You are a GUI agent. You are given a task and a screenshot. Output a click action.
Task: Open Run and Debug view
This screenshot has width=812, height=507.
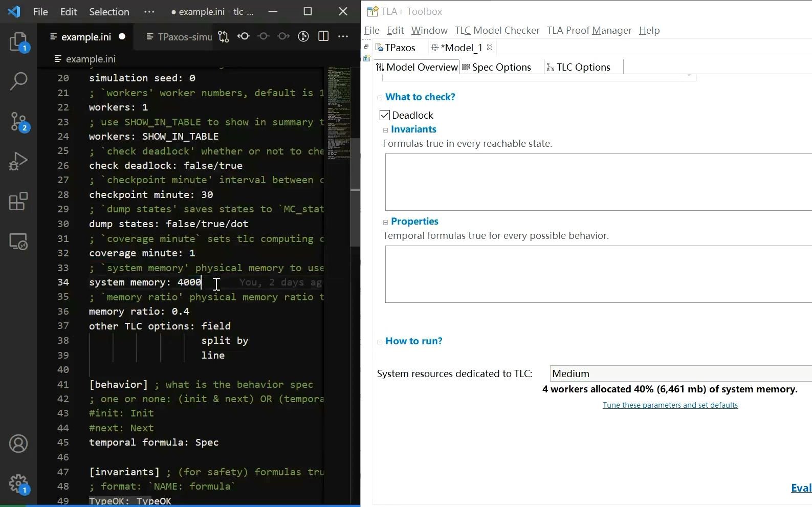tap(18, 161)
